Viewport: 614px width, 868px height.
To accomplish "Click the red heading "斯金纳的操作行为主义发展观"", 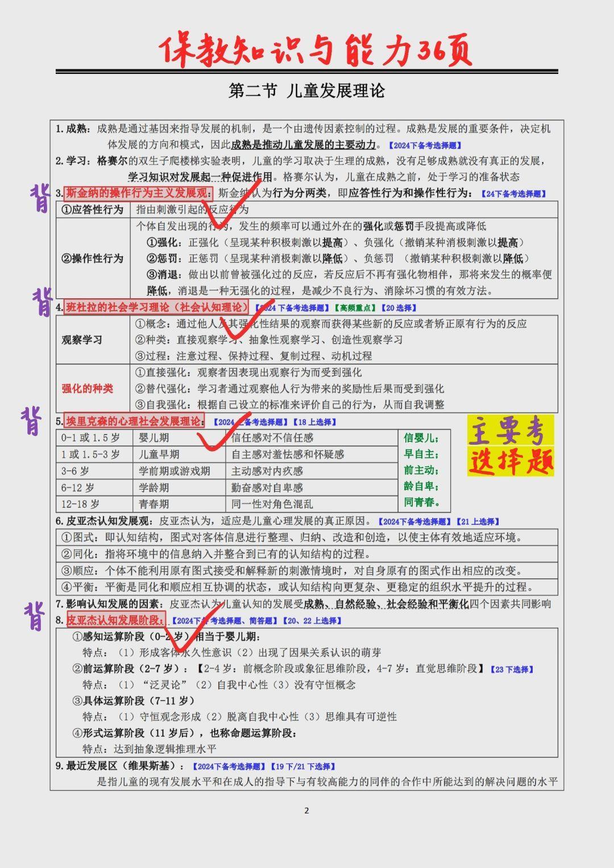I will [138, 193].
